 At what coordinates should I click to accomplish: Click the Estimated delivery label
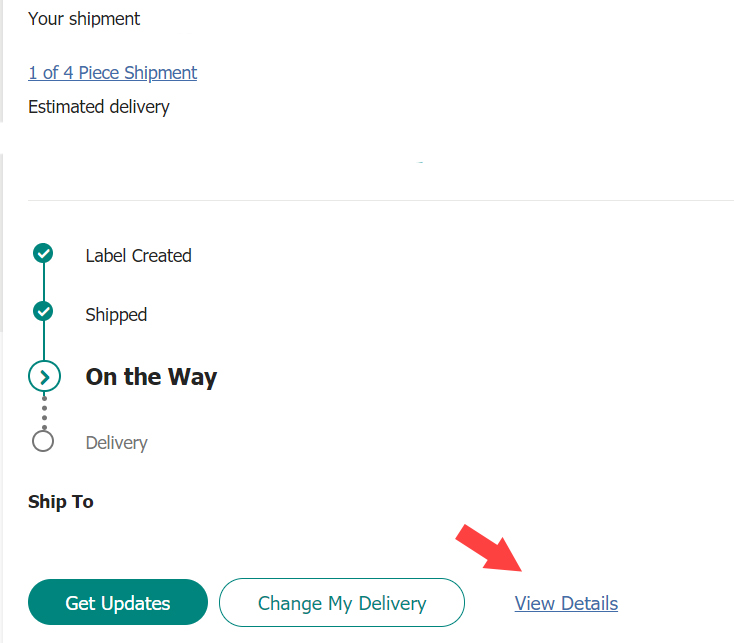pyautogui.click(x=99, y=107)
